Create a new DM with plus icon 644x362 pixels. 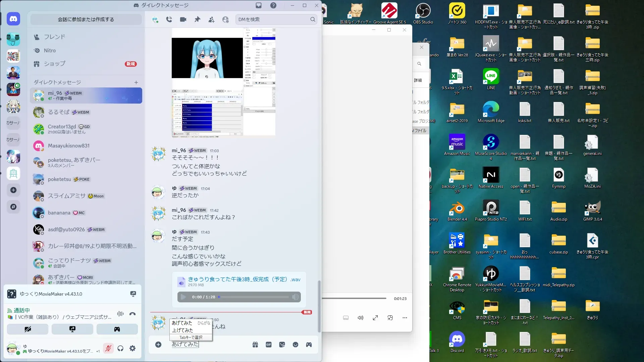(x=136, y=82)
